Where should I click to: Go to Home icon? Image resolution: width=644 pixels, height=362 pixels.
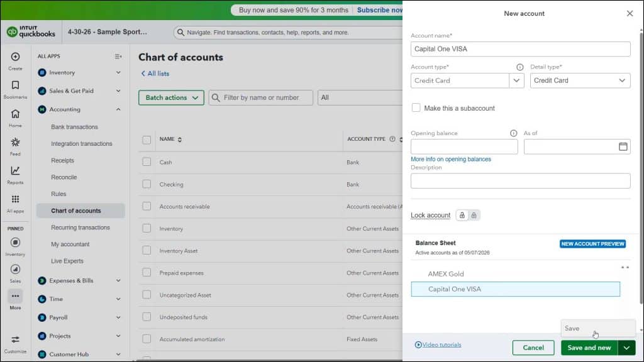(x=15, y=114)
